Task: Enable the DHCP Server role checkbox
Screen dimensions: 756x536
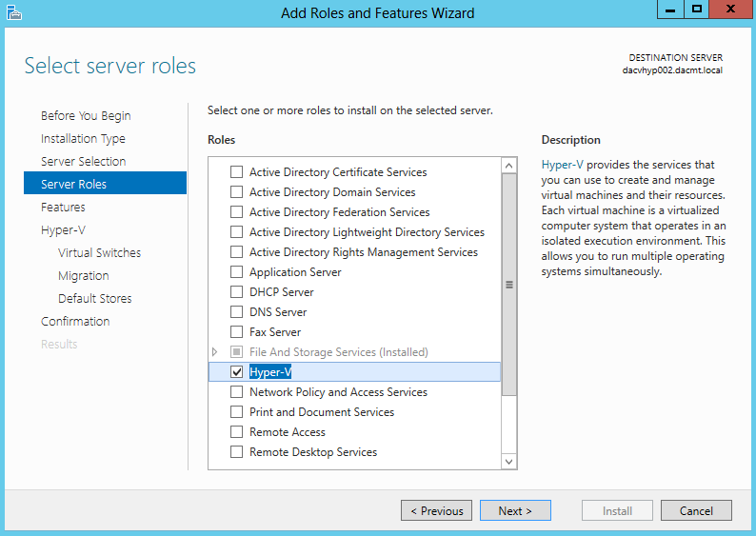Action: [x=237, y=291]
